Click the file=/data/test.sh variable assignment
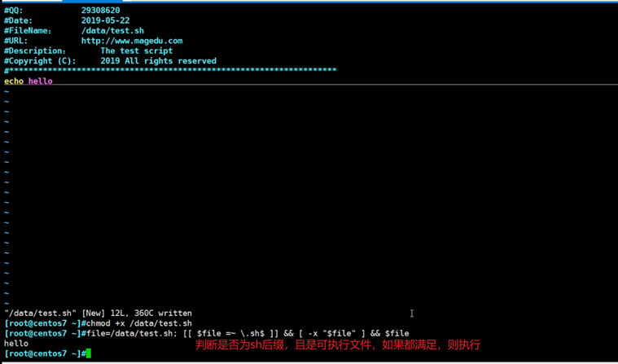This screenshot has height=364, width=618. point(129,333)
